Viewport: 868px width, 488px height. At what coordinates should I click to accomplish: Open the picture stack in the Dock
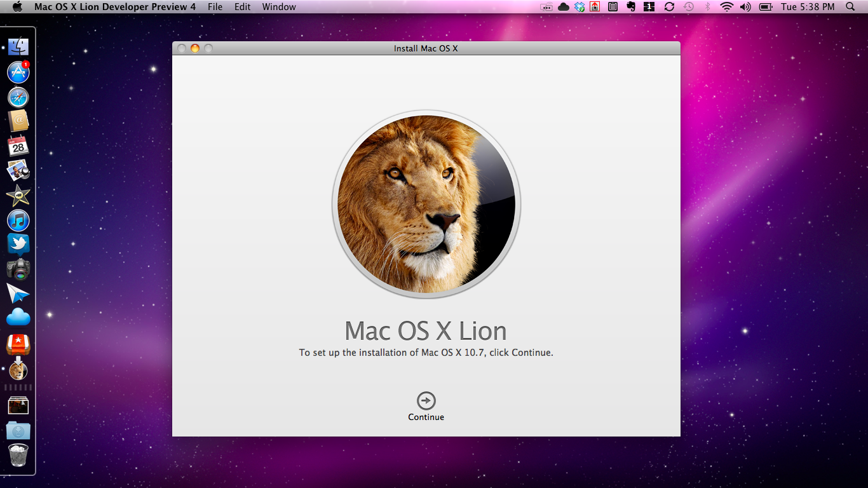pos(18,405)
